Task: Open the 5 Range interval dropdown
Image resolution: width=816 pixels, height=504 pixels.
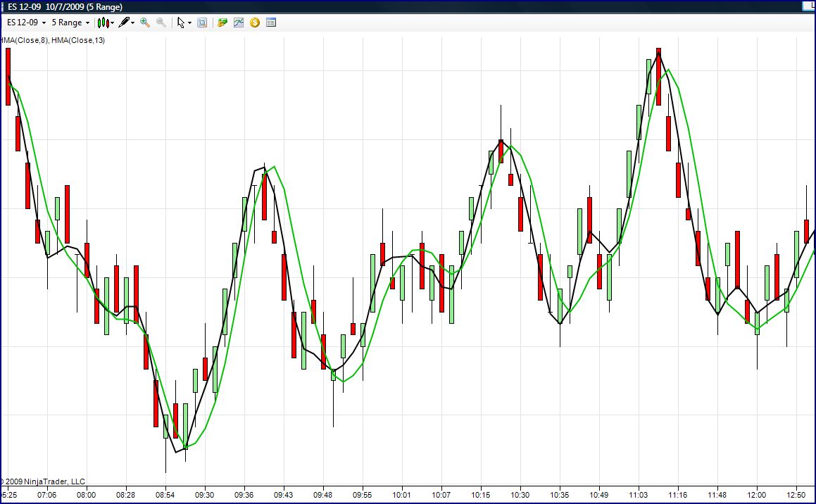Action: click(x=70, y=23)
